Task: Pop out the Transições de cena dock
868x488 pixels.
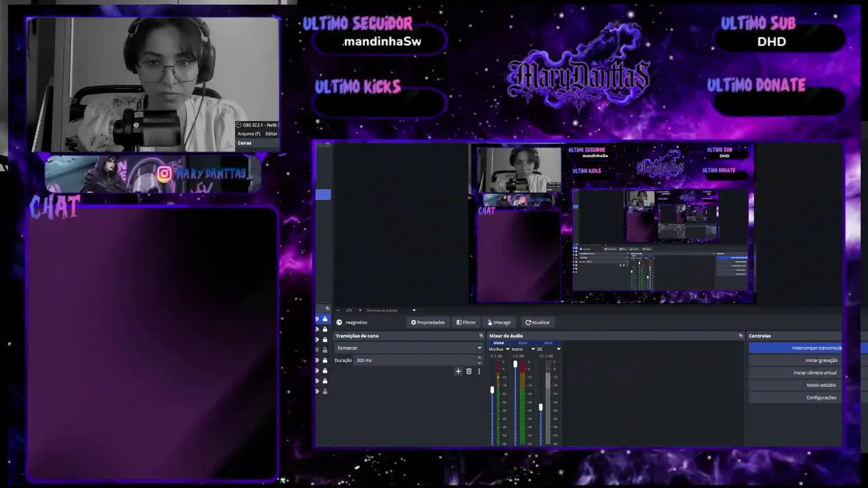Action: (x=481, y=336)
